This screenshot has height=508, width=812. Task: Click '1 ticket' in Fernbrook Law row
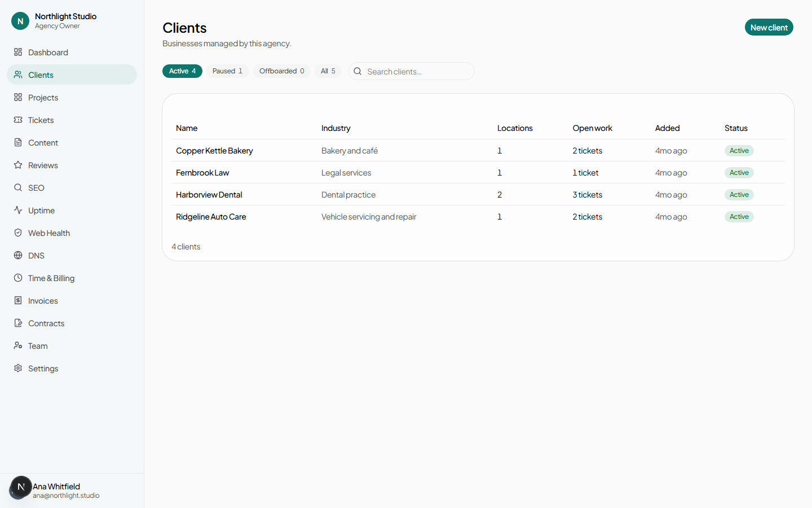point(585,173)
